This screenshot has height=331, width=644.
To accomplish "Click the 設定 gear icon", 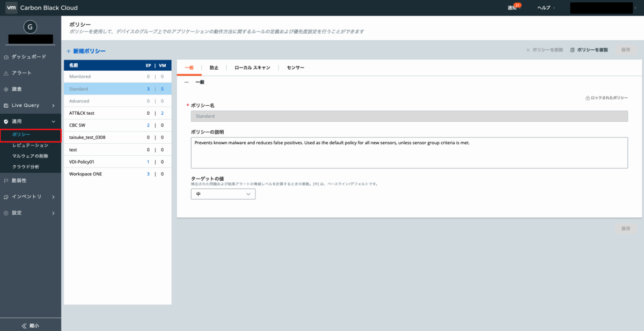I will point(6,213).
